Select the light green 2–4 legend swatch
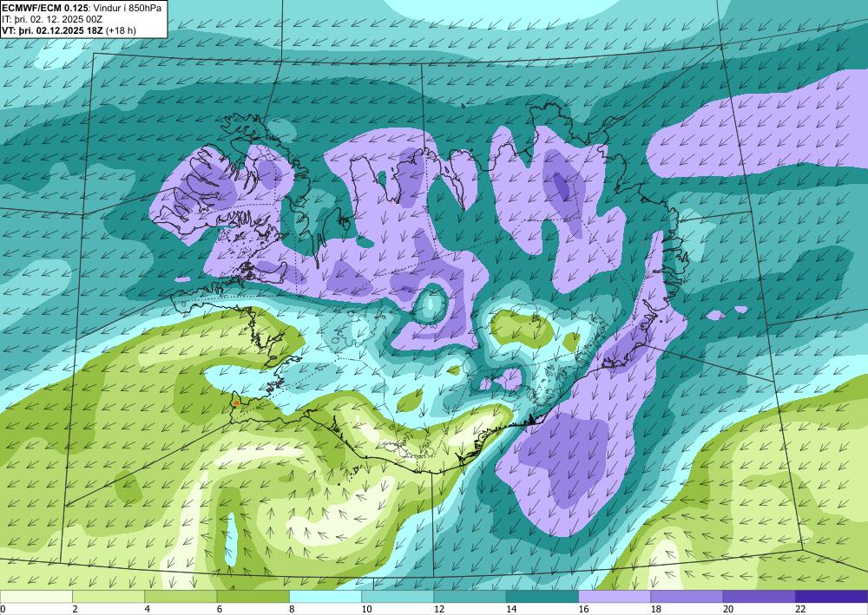 [108, 596]
